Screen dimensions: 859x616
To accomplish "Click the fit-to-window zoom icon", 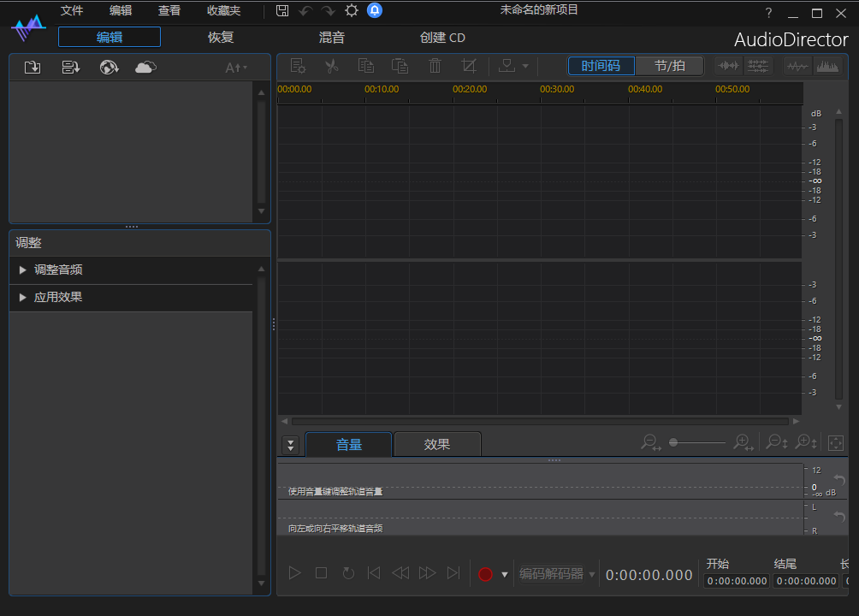I will pyautogui.click(x=836, y=443).
